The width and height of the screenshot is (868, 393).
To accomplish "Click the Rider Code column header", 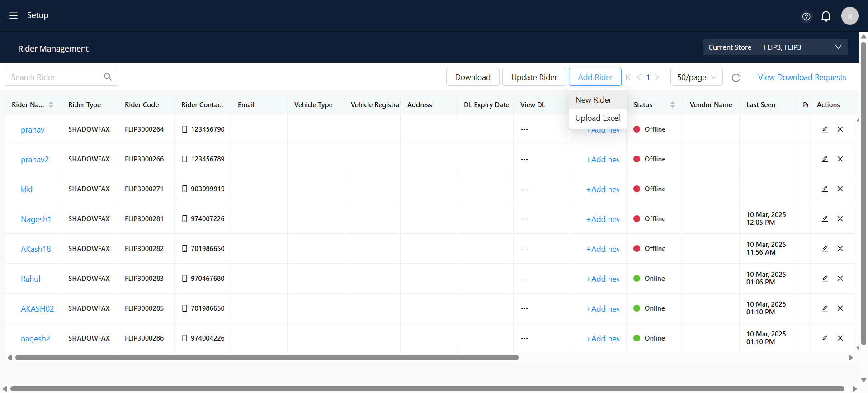I will click(142, 105).
